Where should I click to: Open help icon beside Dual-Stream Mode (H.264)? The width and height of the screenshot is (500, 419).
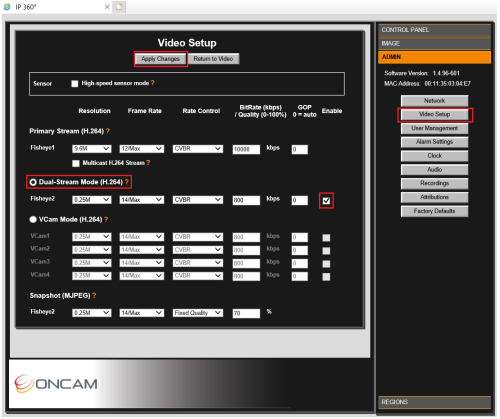(127, 182)
